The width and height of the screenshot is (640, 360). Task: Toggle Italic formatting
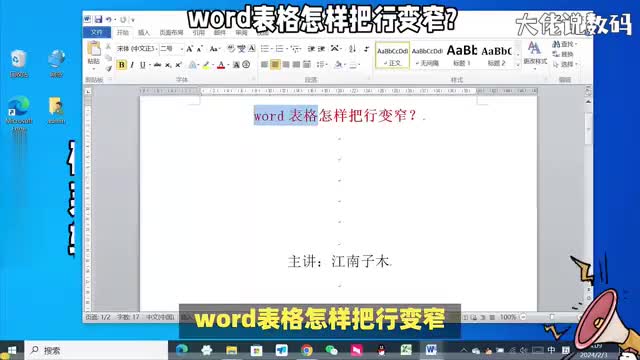pyautogui.click(x=132, y=65)
